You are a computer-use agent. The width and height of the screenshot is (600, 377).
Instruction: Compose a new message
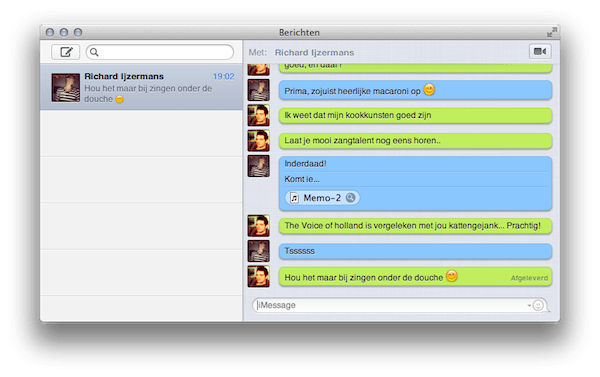click(65, 52)
